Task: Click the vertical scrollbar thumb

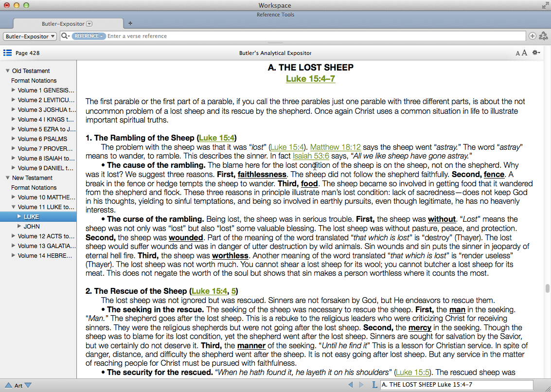Action: (x=547, y=288)
